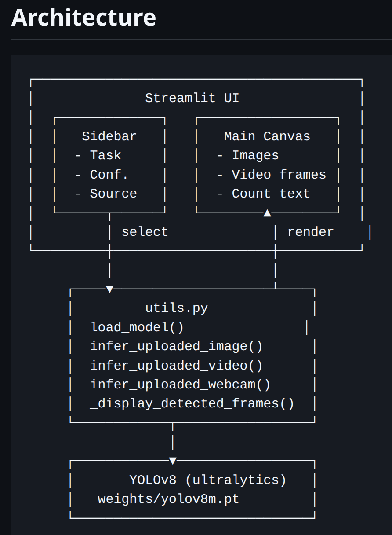Click the _display_detected_frames() text

pyautogui.click(x=192, y=403)
